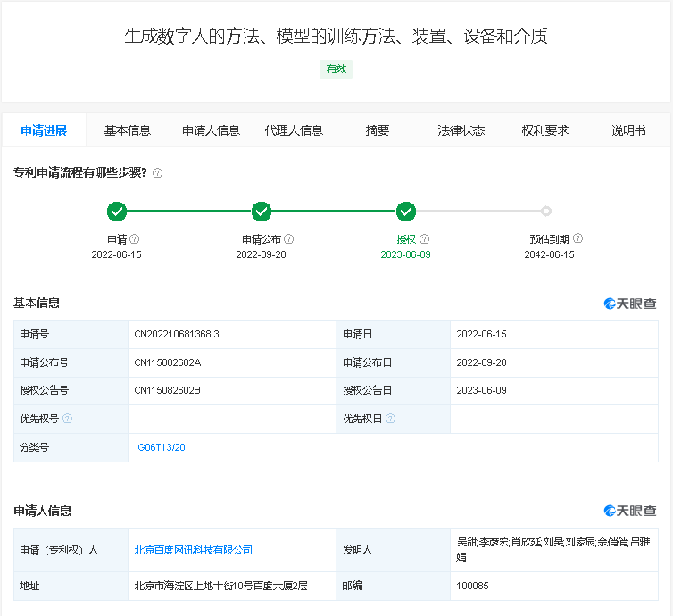The image size is (673, 616).
Task: Select publication number CN115082602A
Action: [x=168, y=362]
